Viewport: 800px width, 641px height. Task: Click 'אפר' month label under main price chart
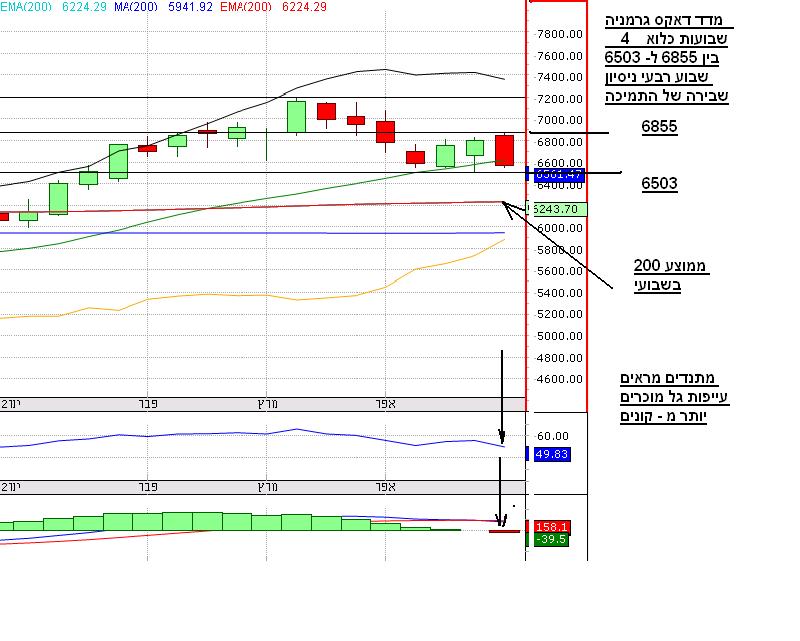pos(386,403)
